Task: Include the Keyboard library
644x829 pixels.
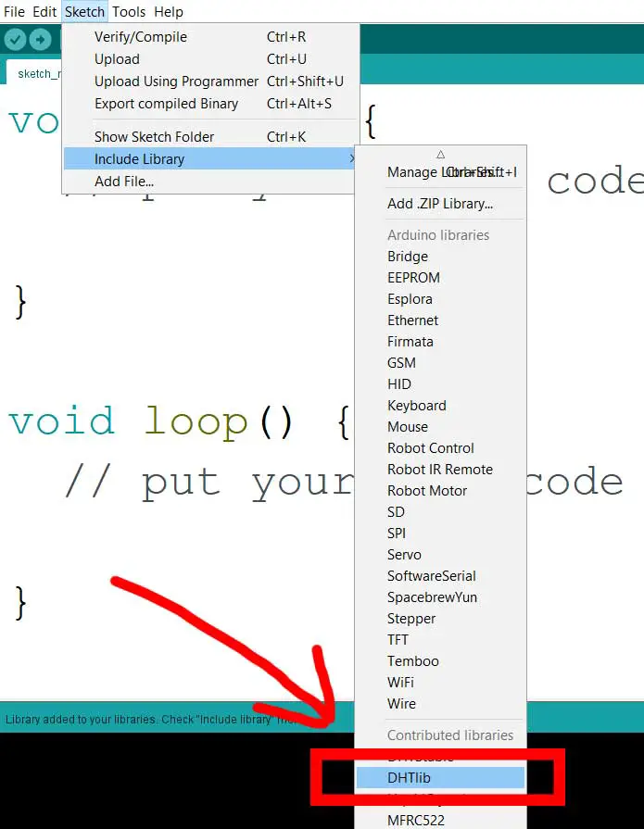Action: [x=440, y=406]
